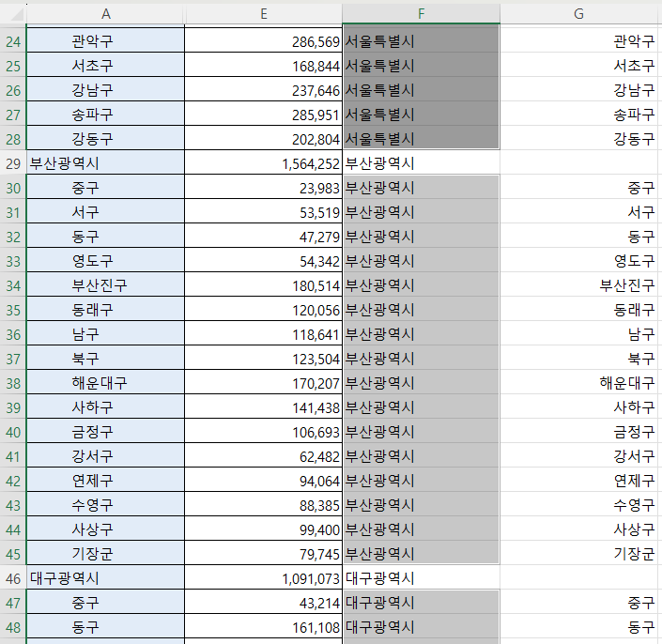The height and width of the screenshot is (644, 662).
Task: Click 동래구 in column A
Action: [92, 310]
